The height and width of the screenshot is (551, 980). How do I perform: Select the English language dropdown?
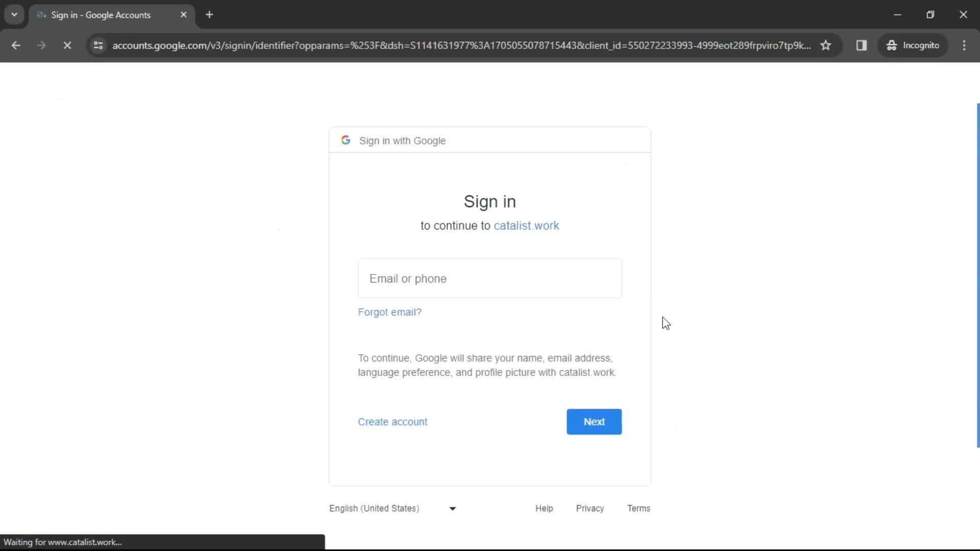point(391,508)
